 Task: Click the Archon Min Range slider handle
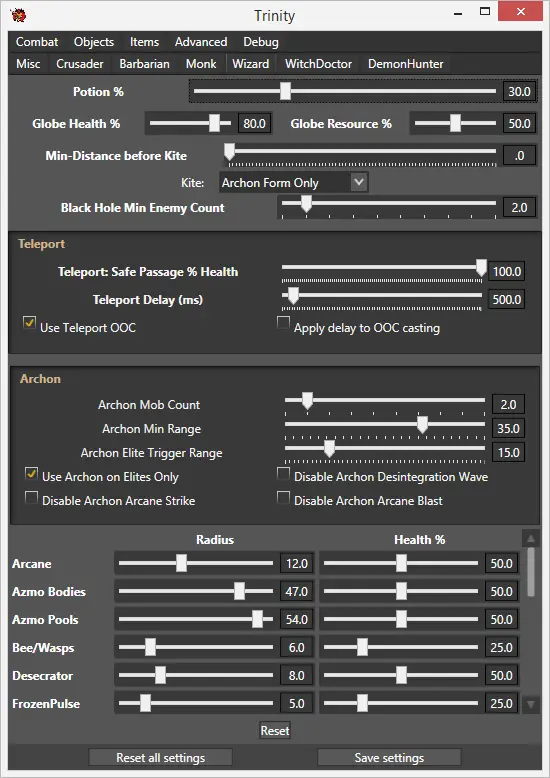422,424
